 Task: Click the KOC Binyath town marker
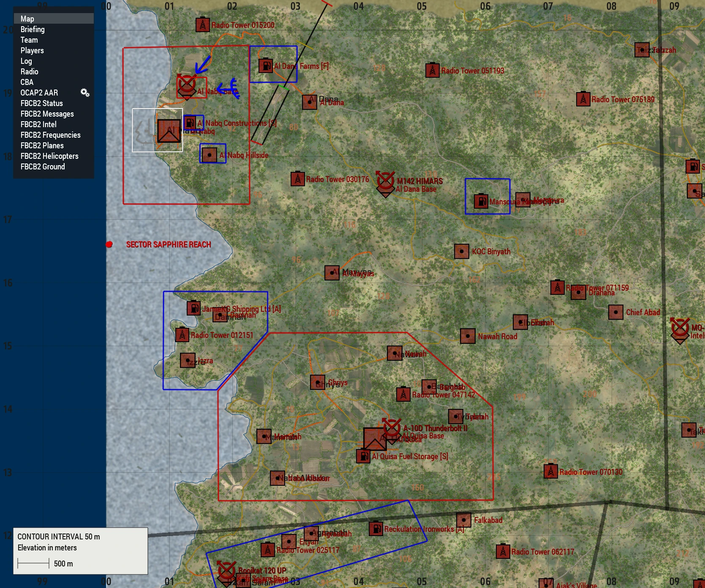[462, 251]
